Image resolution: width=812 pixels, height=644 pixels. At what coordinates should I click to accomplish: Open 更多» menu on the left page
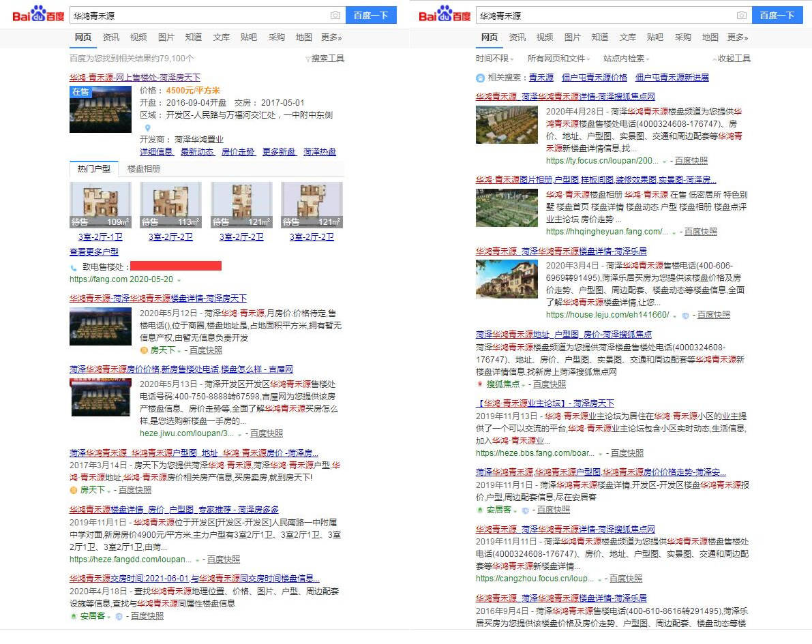pyautogui.click(x=331, y=37)
